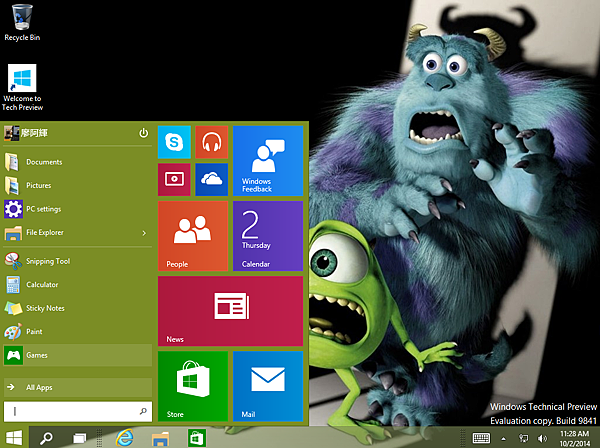Open the People tile
This screenshot has height=448, width=600.
tap(193, 236)
